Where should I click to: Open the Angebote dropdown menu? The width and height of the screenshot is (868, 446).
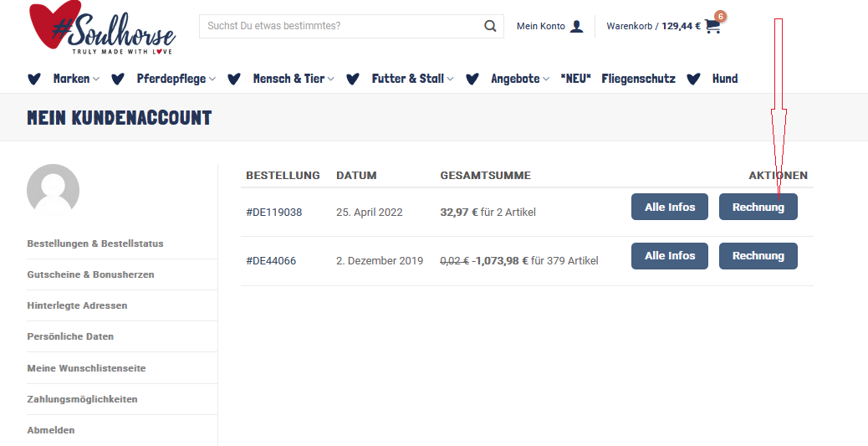[x=520, y=79]
